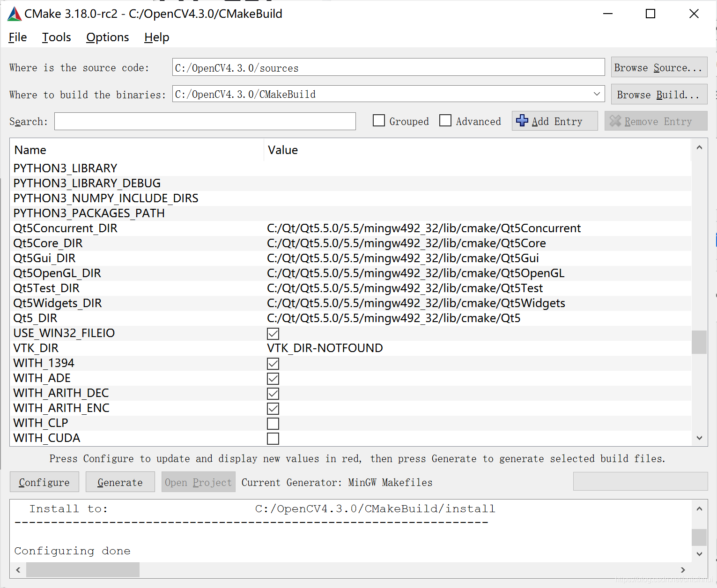The image size is (717, 588).
Task: Click the cache list scroll up arrow
Action: 699,147
